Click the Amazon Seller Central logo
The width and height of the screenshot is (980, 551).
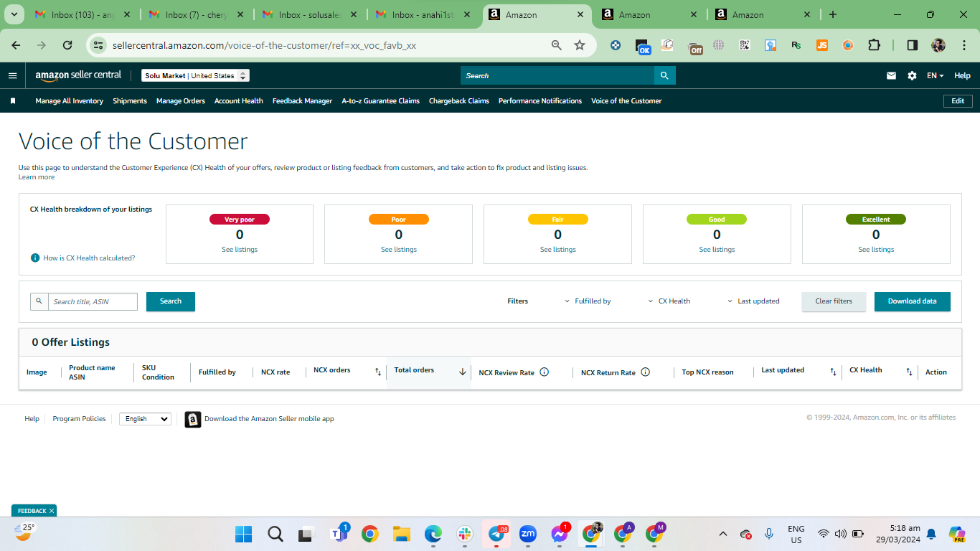(x=78, y=75)
